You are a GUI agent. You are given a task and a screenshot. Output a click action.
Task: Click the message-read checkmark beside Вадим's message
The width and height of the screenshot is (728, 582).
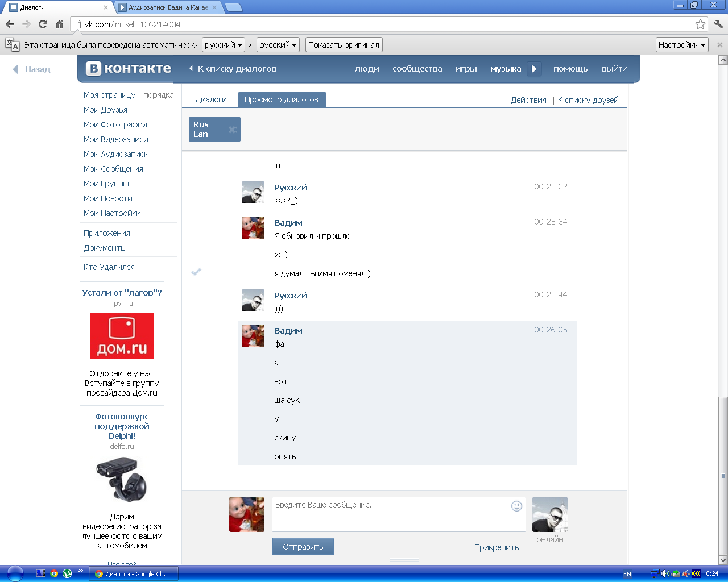(196, 272)
